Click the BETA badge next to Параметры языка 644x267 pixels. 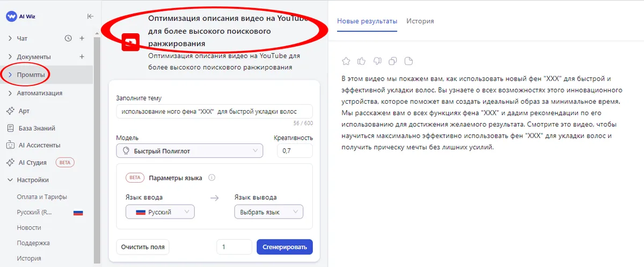point(135,178)
